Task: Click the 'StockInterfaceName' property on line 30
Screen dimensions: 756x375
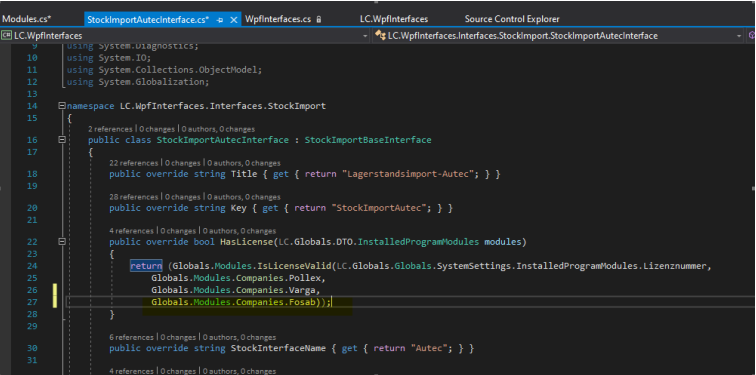Action: click(x=279, y=348)
